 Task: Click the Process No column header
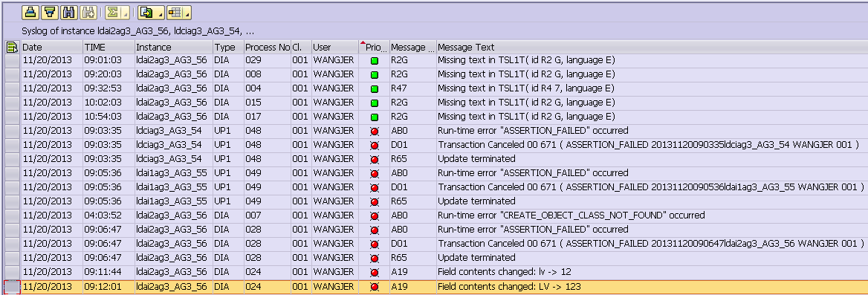pos(268,48)
